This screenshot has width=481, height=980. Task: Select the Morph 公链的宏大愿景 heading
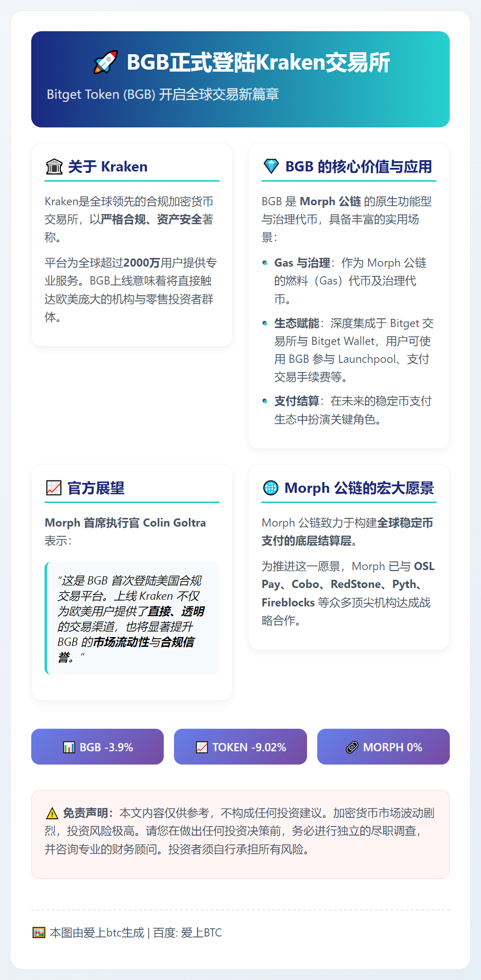point(359,488)
